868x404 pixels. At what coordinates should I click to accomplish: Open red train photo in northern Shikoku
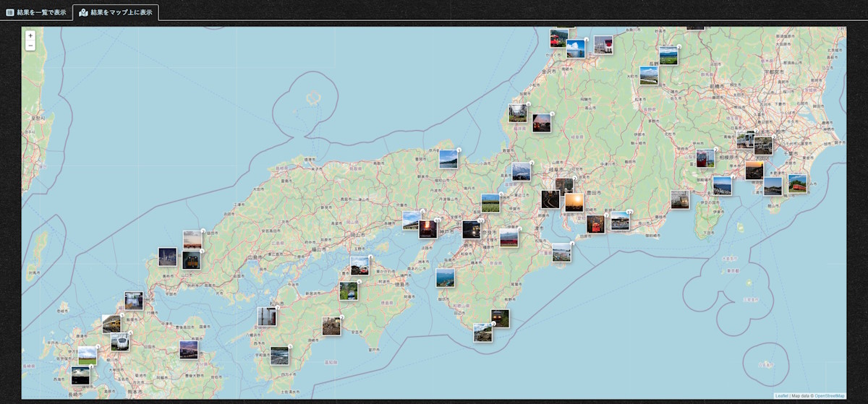359,266
